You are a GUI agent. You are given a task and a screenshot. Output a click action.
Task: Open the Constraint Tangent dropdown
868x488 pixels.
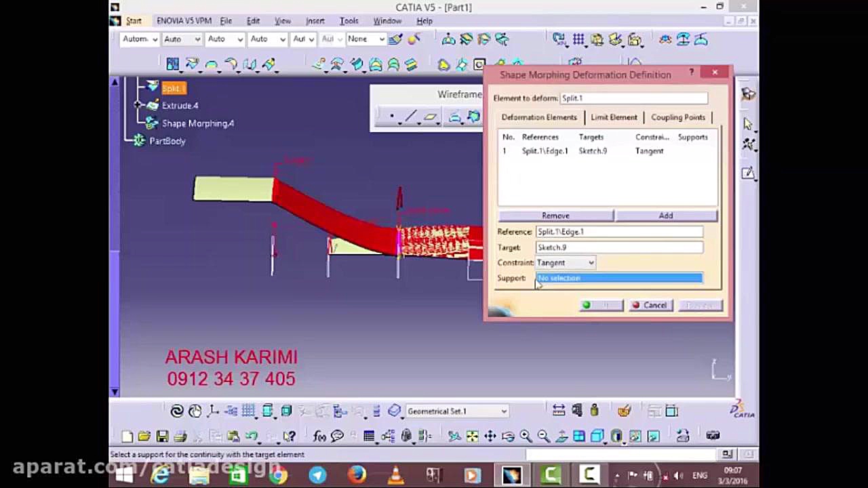pos(566,263)
